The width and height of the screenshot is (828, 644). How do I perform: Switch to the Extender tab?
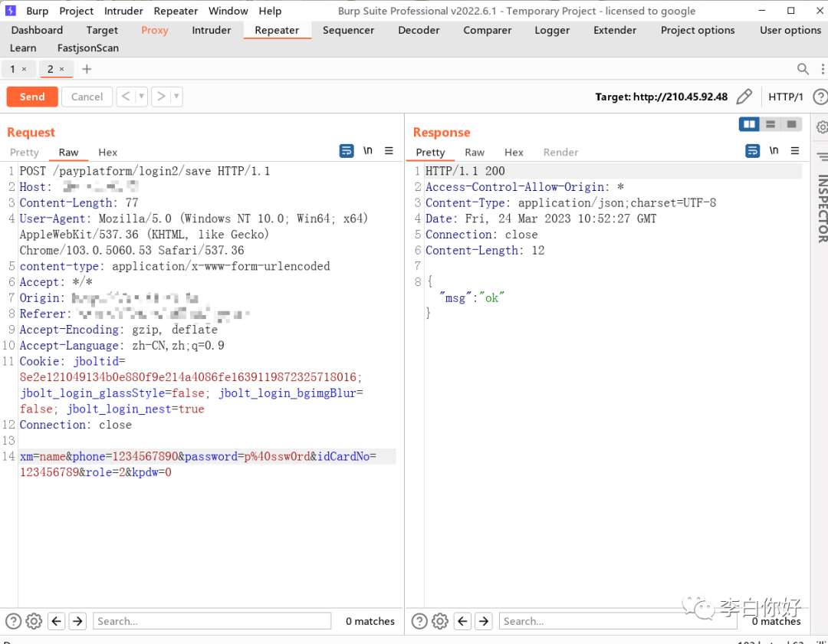click(x=615, y=30)
